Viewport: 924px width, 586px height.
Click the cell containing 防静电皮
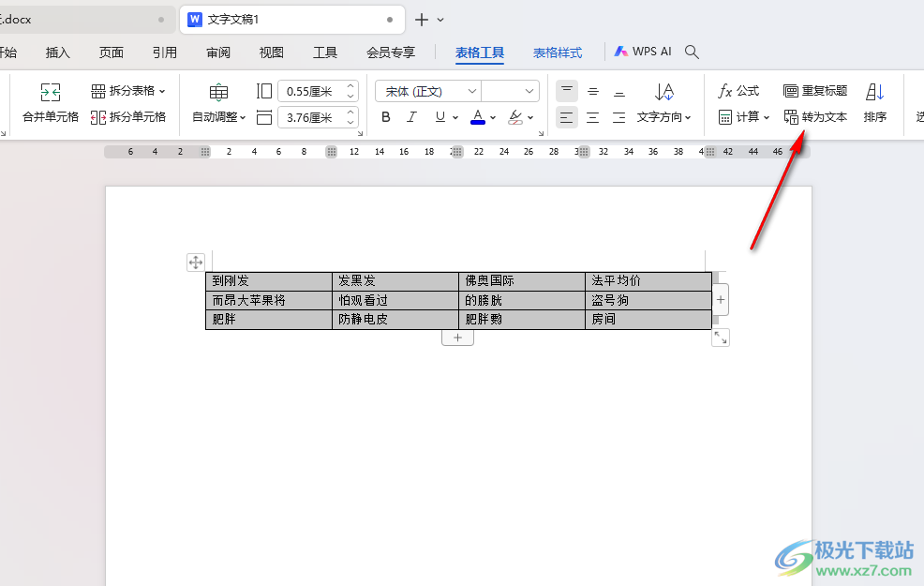[x=395, y=320]
